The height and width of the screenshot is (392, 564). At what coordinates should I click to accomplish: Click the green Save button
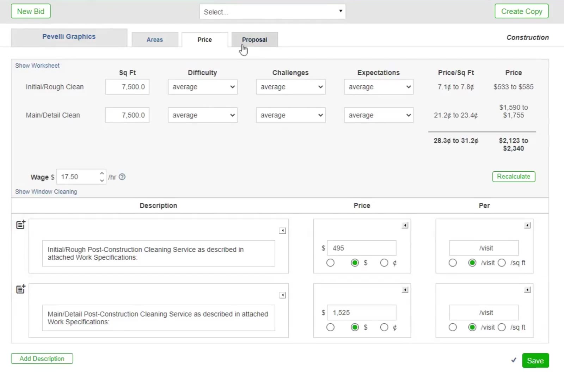(x=535, y=361)
